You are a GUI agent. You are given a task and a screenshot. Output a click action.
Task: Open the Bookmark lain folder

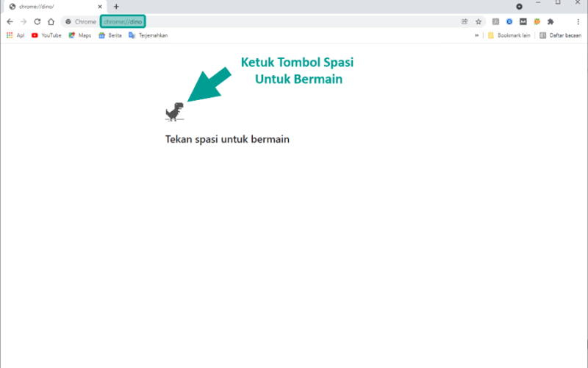pyautogui.click(x=509, y=35)
